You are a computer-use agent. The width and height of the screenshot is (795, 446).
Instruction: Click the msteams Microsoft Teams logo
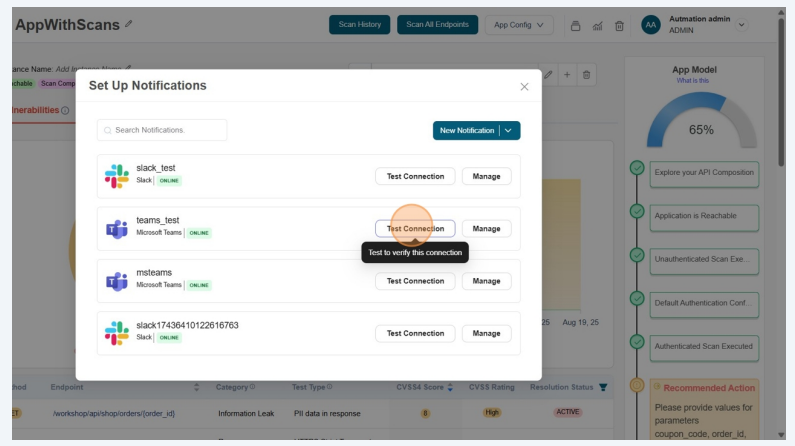point(117,281)
